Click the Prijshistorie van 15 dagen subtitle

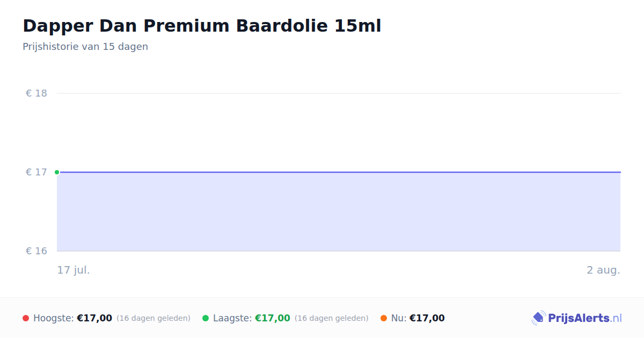(85, 47)
